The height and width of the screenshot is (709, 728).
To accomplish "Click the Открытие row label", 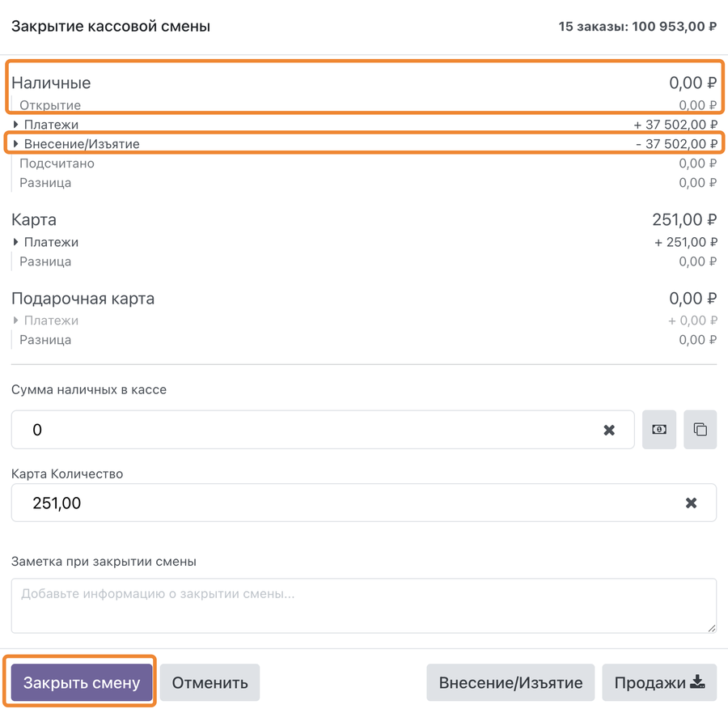I will click(50, 105).
